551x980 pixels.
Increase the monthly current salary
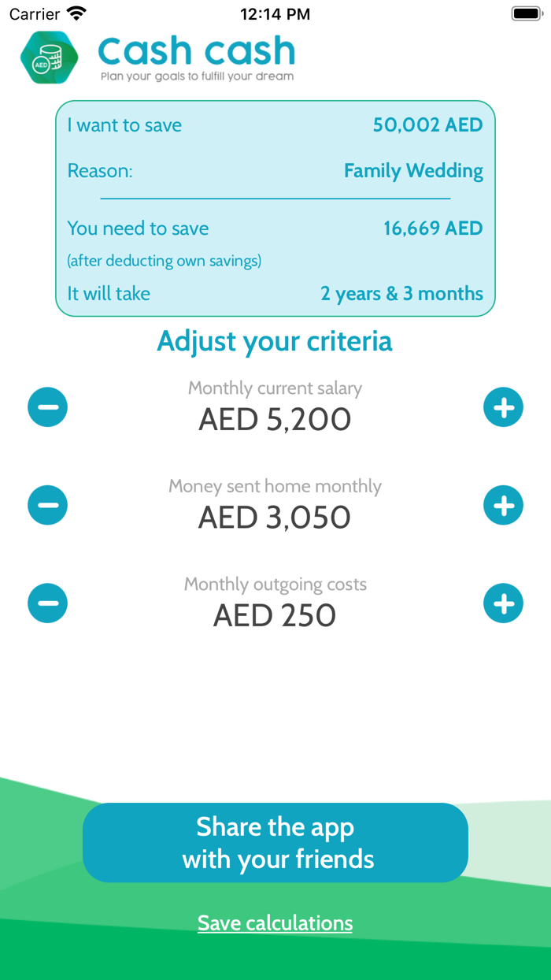tap(503, 407)
